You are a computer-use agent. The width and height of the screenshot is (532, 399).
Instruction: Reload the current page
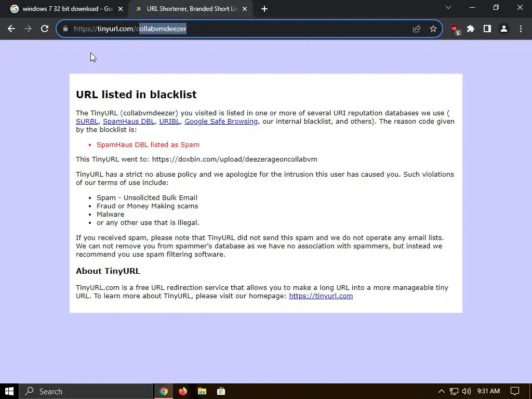45,29
